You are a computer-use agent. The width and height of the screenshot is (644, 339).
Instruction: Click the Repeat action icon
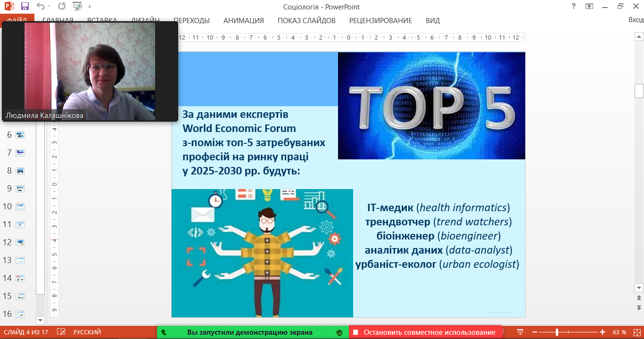[62, 7]
